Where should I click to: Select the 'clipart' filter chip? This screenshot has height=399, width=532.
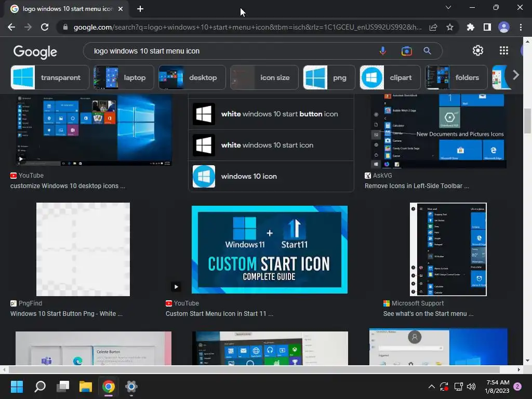(x=390, y=77)
